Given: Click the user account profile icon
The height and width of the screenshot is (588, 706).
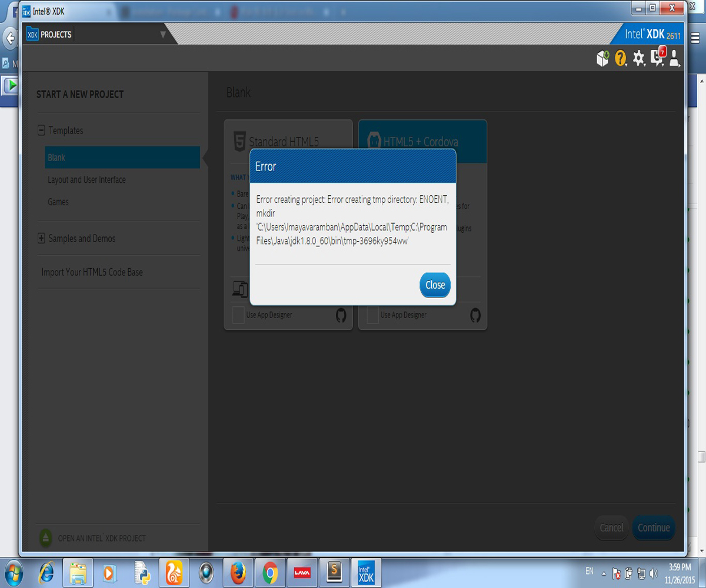Looking at the screenshot, I should 674,58.
